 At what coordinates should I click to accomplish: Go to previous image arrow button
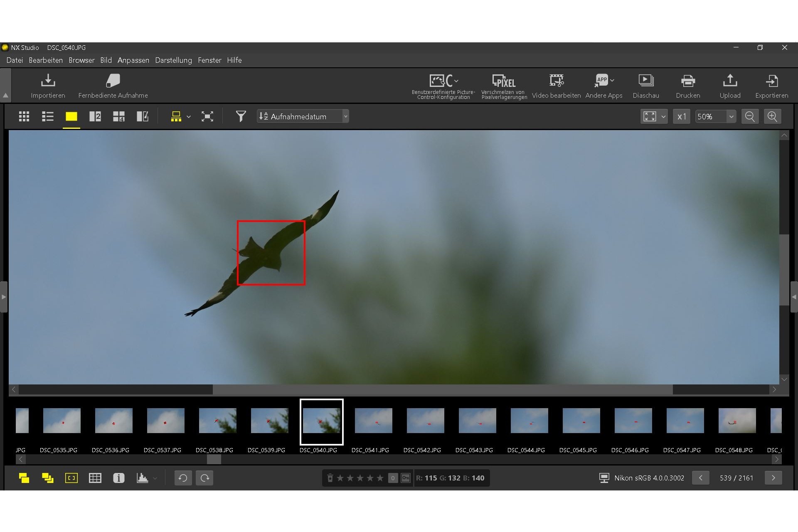(x=701, y=478)
